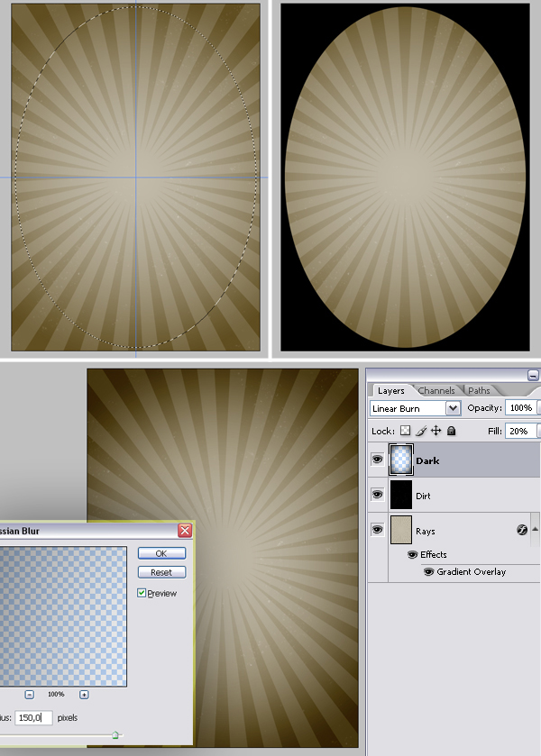This screenshot has width=541, height=756.
Task: Zoom out the Gaussian Blur preview
Action: (x=29, y=695)
